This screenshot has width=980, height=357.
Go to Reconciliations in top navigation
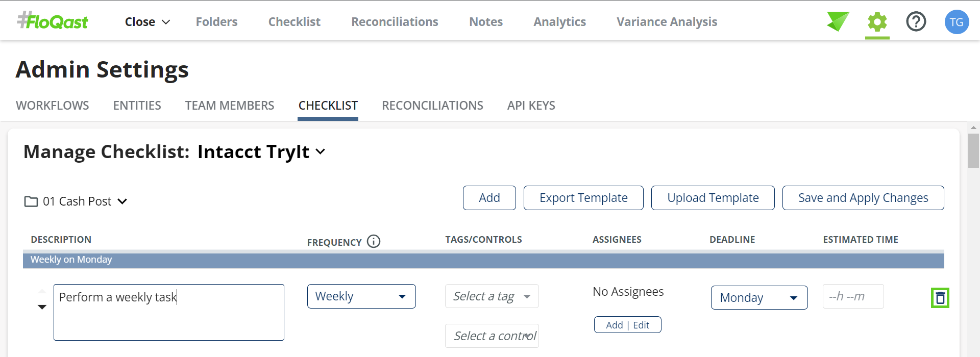click(x=395, y=22)
